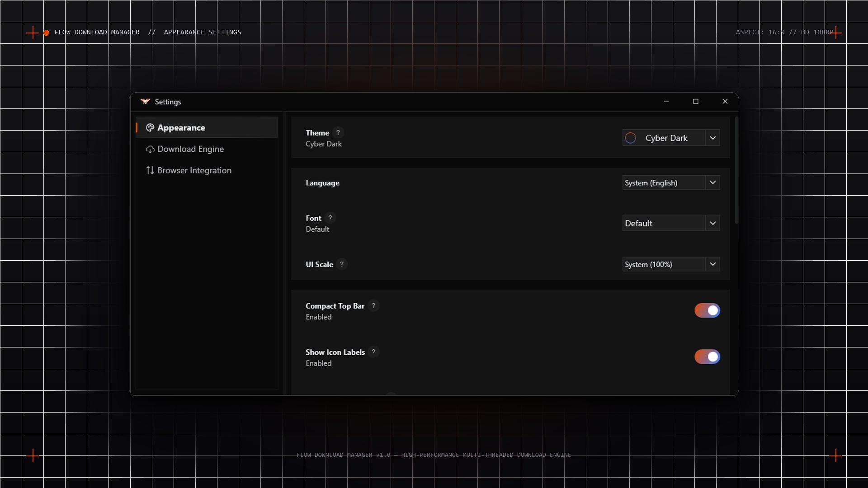Click the Theme setting label
This screenshot has height=488, width=868.
click(x=317, y=133)
